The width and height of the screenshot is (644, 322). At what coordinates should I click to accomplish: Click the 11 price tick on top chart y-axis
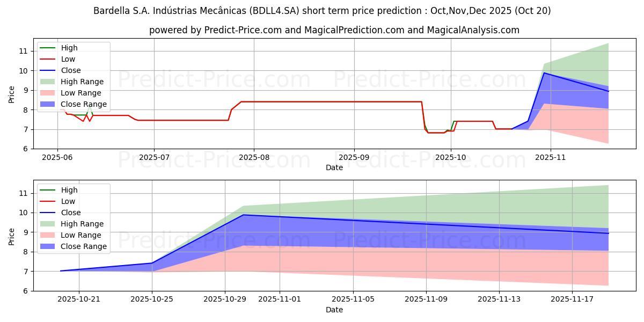pyautogui.click(x=23, y=51)
